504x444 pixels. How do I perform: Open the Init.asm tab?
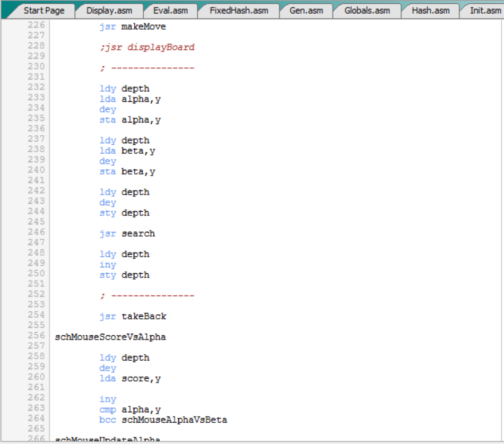(x=484, y=11)
